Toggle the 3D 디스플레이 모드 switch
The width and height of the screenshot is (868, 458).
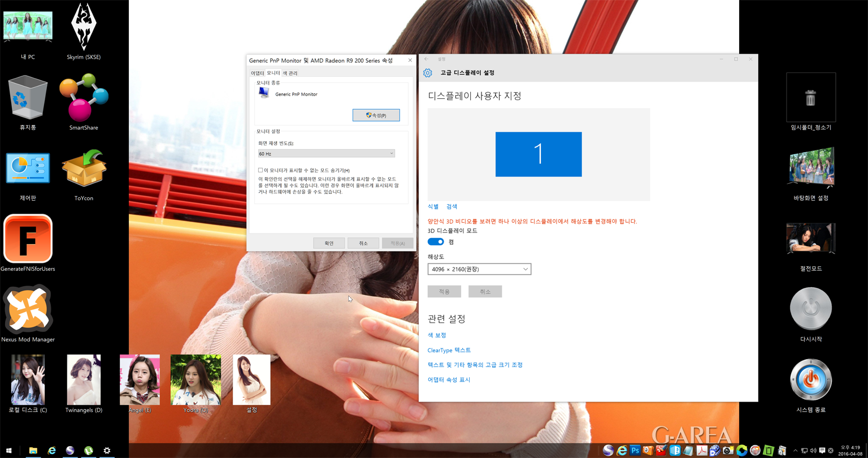pyautogui.click(x=436, y=241)
